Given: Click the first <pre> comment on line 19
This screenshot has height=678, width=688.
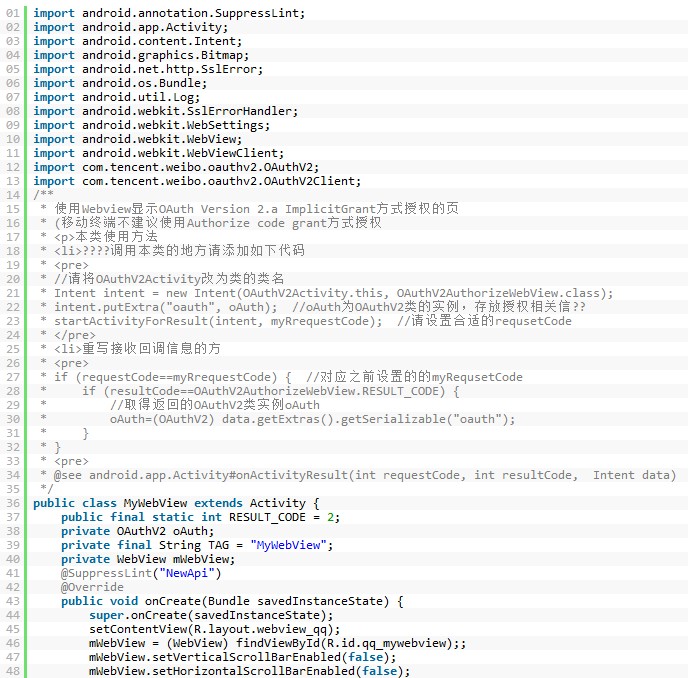Looking at the screenshot, I should (x=64, y=265).
